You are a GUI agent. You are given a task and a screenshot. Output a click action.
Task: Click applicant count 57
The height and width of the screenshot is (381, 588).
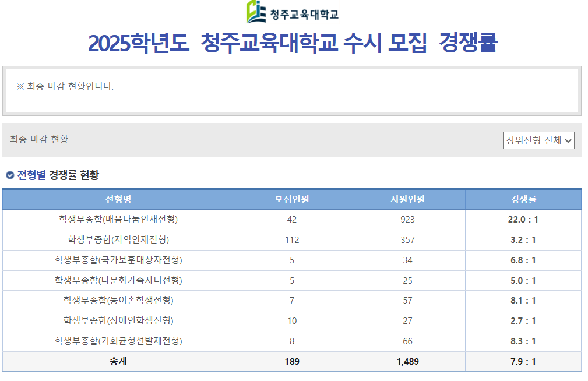click(407, 301)
